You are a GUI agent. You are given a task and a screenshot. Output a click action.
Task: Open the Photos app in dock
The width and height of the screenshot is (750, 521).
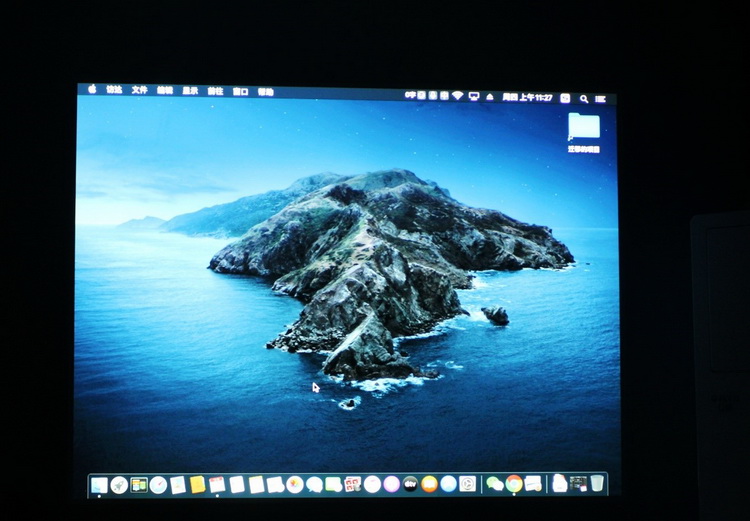[295, 485]
